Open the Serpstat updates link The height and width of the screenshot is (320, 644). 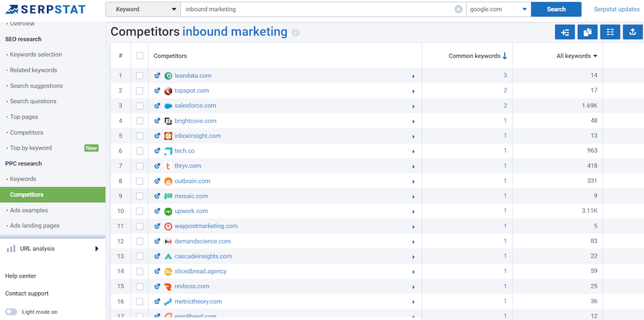pos(616,10)
